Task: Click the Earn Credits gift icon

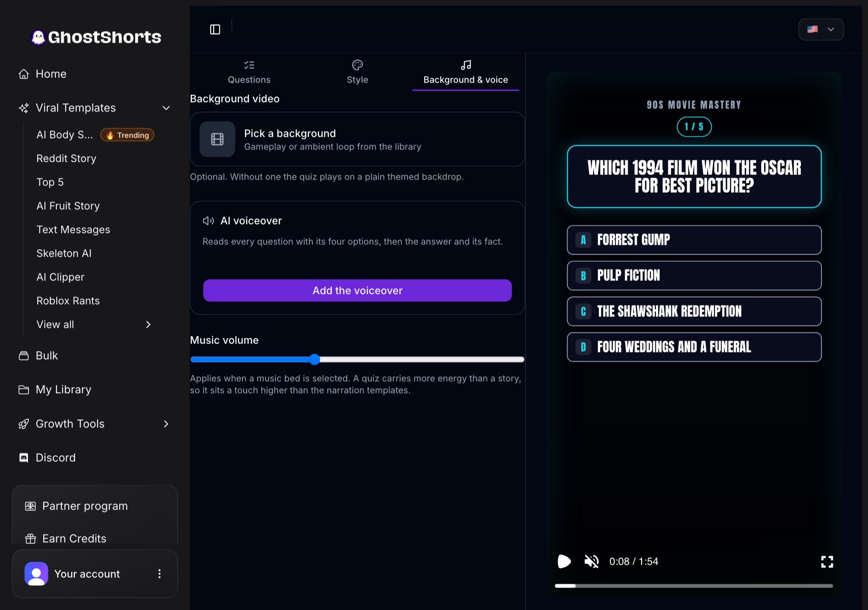Action: click(x=31, y=538)
